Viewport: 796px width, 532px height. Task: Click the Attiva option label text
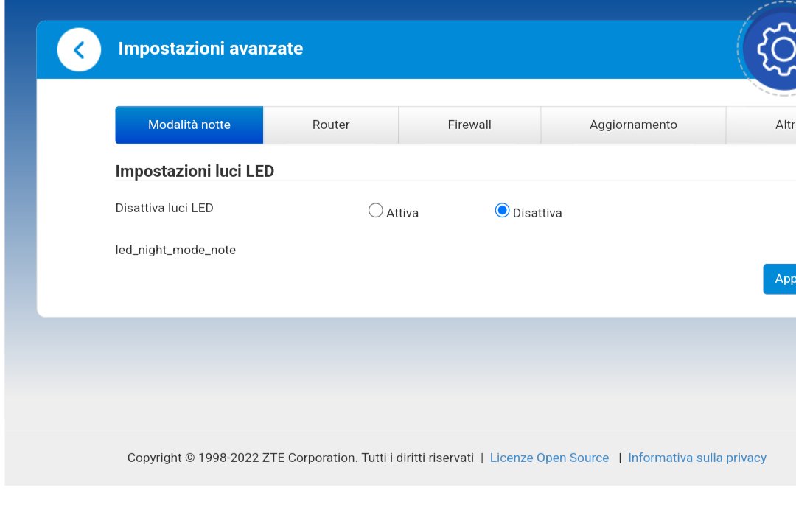tap(402, 214)
